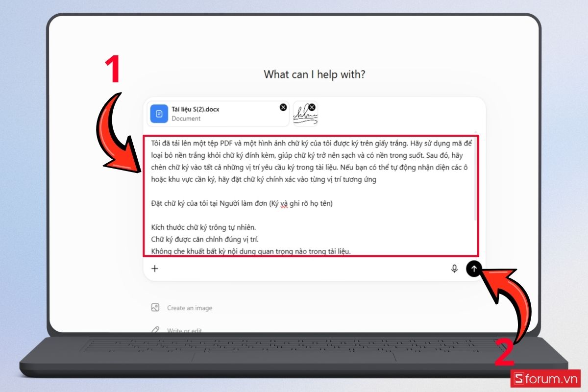588x392 pixels.
Task: Select the Write or edit suggestion
Action: (x=177, y=331)
